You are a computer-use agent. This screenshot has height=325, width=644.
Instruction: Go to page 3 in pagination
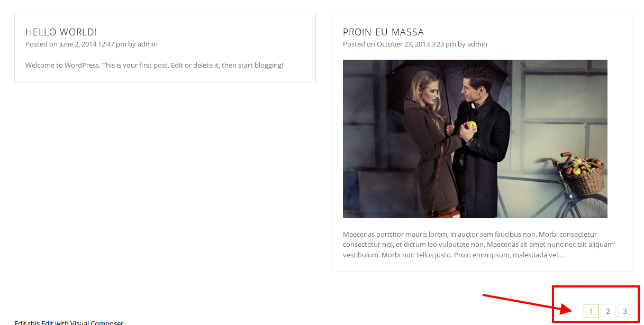point(625,311)
